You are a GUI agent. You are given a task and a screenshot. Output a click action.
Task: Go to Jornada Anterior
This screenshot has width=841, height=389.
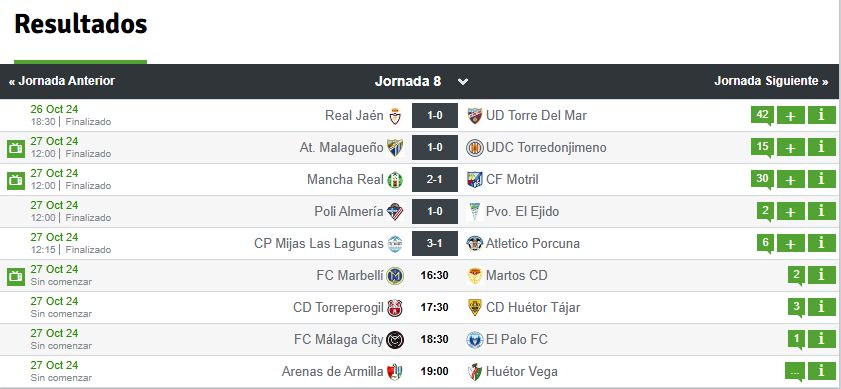coord(62,81)
